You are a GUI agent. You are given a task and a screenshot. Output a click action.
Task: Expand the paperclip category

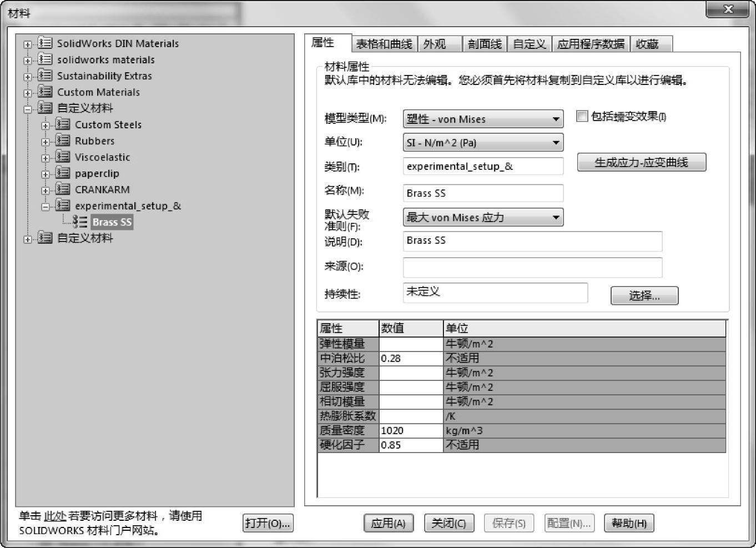[x=46, y=174]
